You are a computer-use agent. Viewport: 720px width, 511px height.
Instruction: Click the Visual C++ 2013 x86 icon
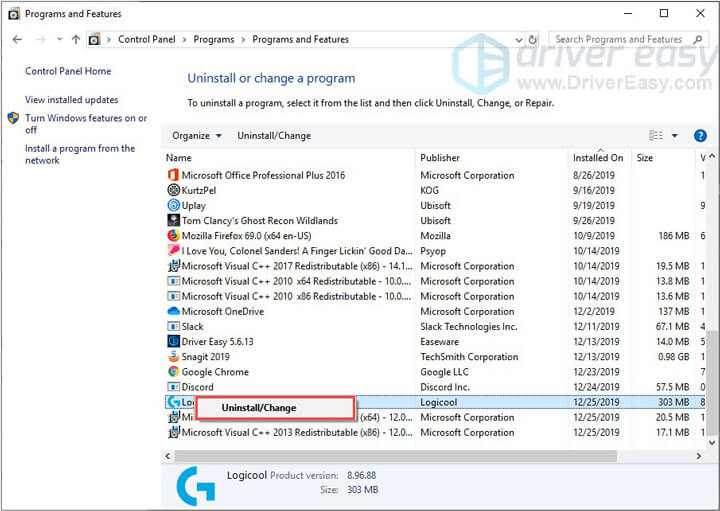point(173,432)
